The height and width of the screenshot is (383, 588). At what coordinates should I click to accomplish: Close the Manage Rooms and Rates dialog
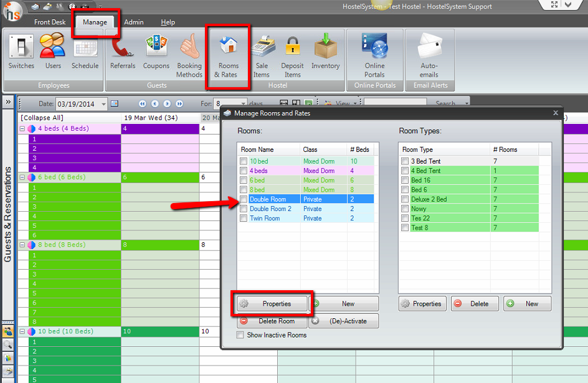[x=556, y=113]
